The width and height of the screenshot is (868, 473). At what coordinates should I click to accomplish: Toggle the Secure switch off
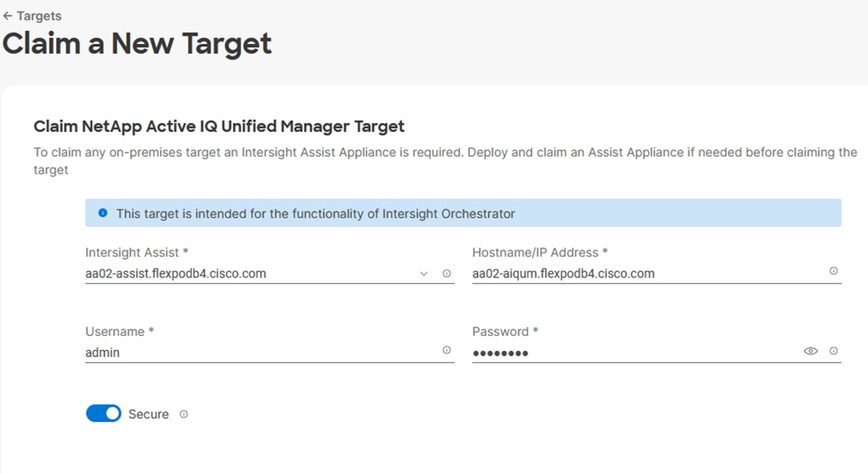coord(103,414)
